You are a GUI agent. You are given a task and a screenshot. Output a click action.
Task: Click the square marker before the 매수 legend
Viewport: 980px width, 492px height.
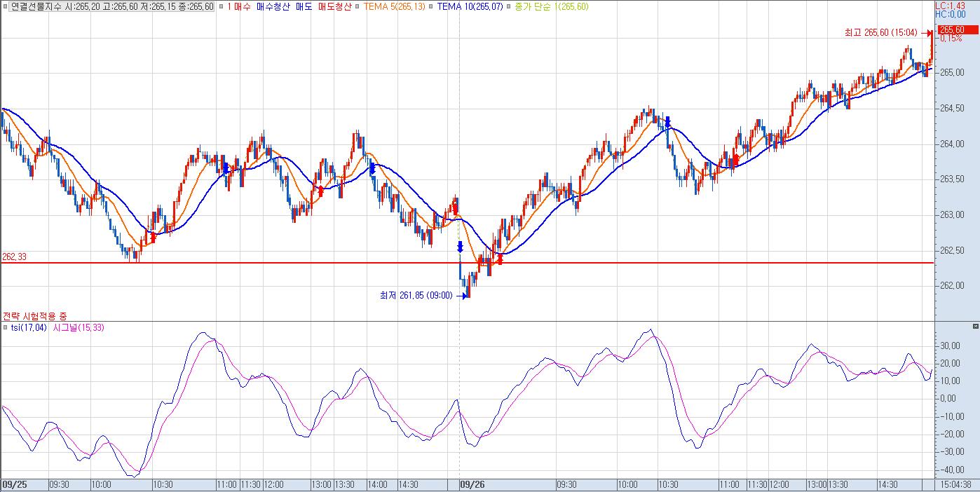tap(222, 6)
